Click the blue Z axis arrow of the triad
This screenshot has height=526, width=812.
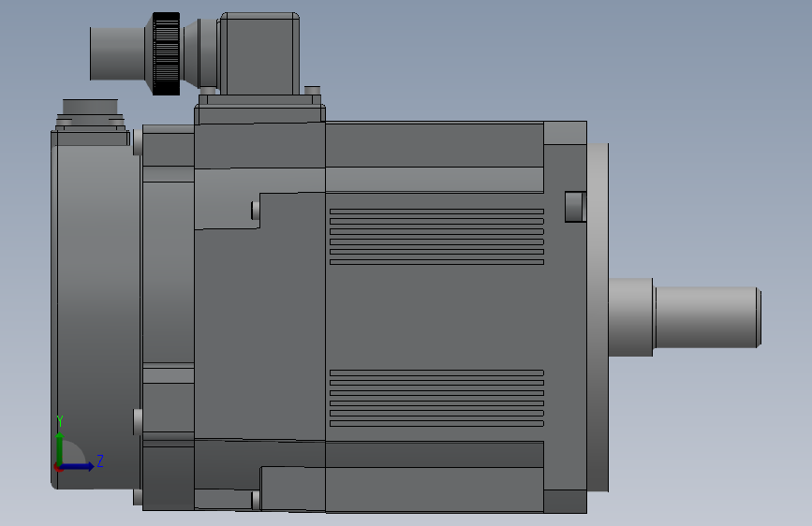pyautogui.click(x=78, y=466)
